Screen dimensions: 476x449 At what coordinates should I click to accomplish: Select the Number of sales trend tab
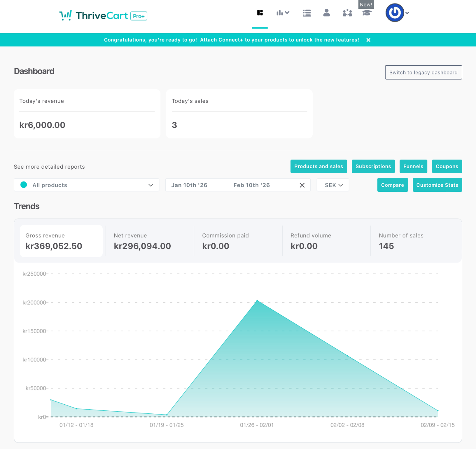click(x=415, y=241)
